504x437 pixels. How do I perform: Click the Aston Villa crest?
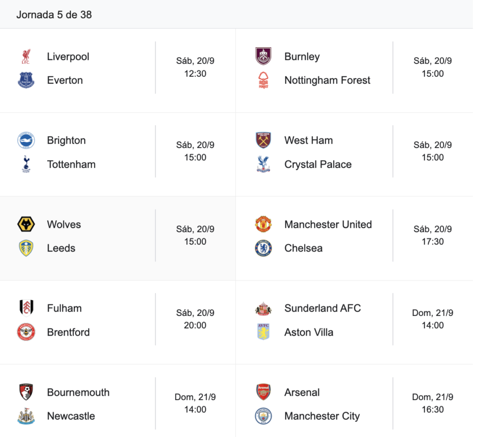(263, 332)
